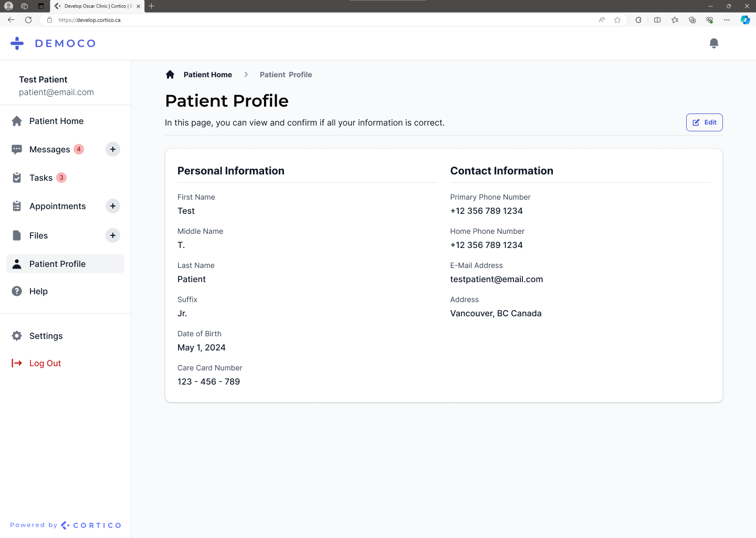Click the Log Out option
Screen dimensions: 756x538
tap(45, 363)
